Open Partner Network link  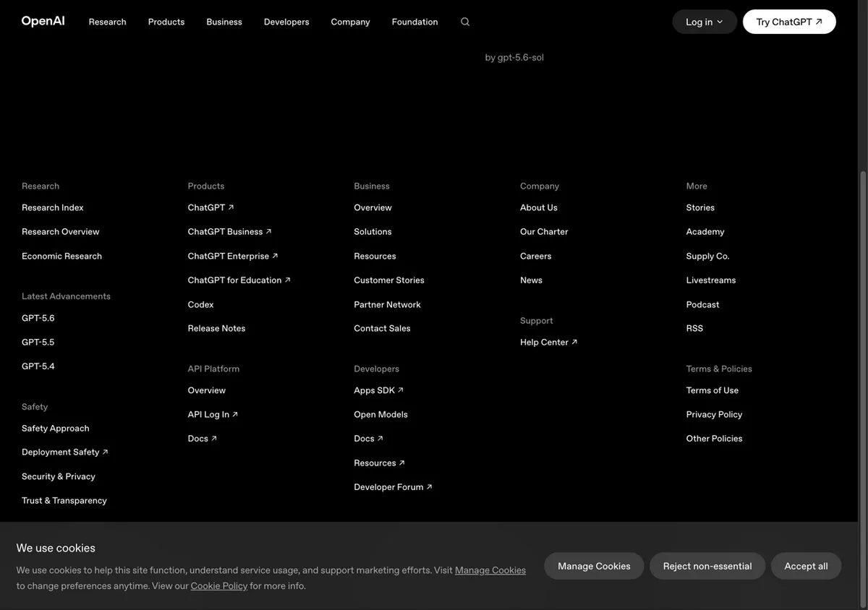388,305
